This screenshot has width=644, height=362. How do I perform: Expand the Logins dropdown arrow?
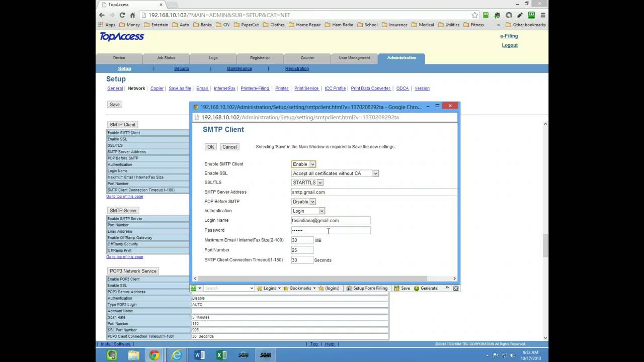click(x=279, y=288)
